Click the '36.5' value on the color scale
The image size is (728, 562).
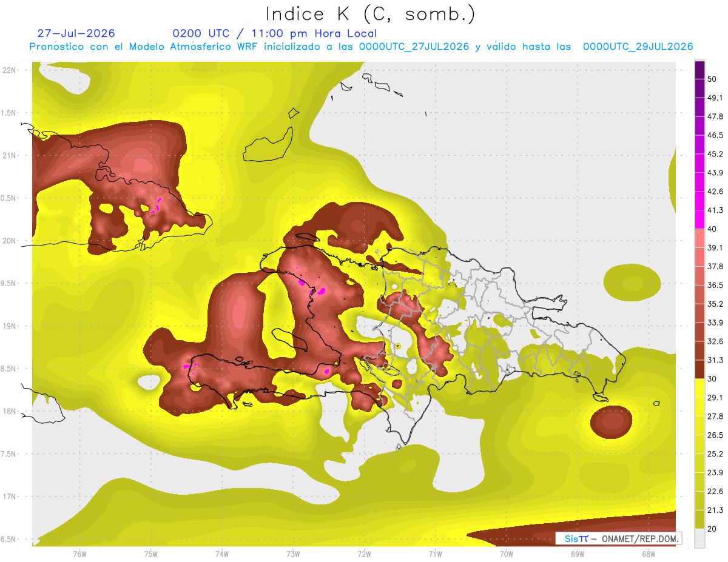pyautogui.click(x=715, y=285)
